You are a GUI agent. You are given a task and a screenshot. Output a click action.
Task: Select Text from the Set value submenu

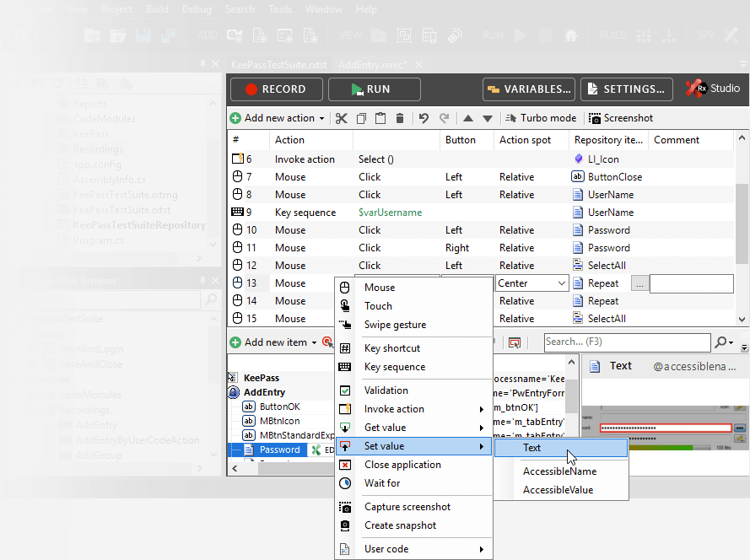(531, 447)
